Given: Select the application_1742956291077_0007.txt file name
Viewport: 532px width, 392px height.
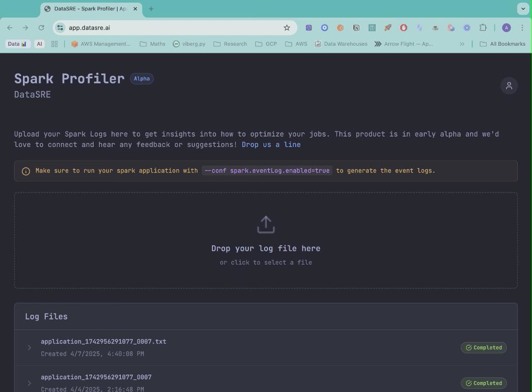Looking at the screenshot, I should tap(103, 341).
